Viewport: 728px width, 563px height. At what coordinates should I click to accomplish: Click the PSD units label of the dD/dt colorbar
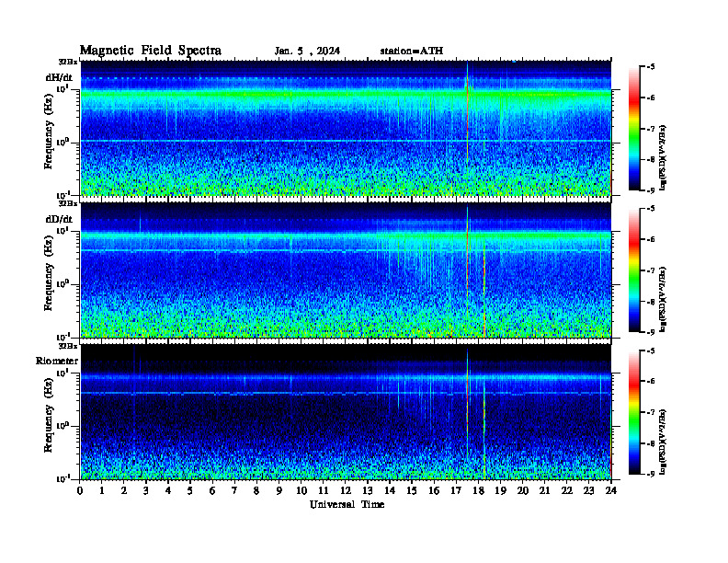663,299
